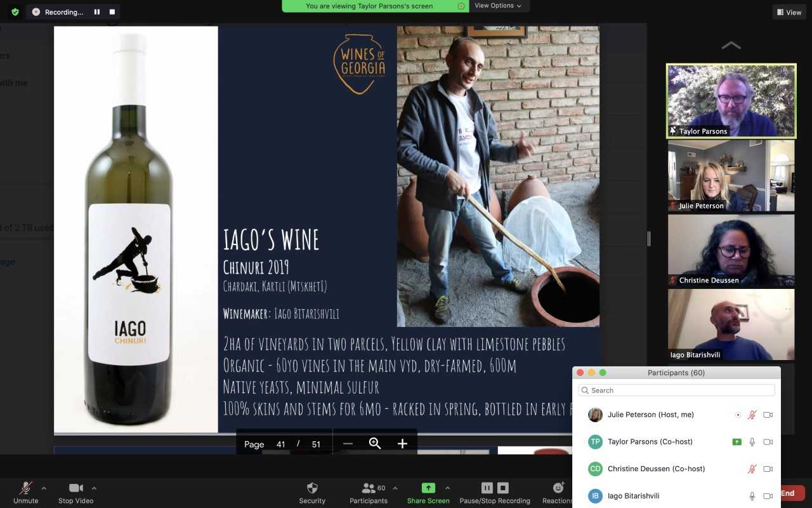Click the Pause/Stop Recording control

pyautogui.click(x=495, y=488)
